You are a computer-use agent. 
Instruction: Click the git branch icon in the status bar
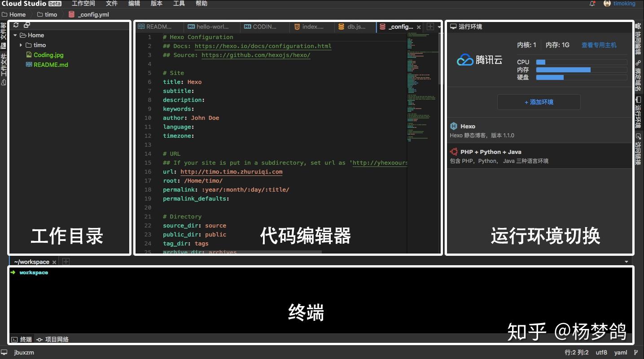635,352
